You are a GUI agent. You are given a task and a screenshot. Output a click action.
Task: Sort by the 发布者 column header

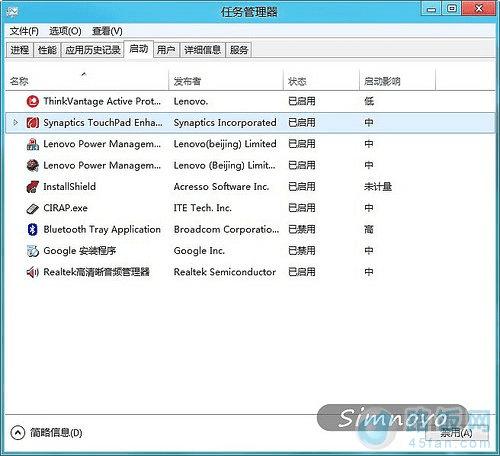pyautogui.click(x=226, y=81)
